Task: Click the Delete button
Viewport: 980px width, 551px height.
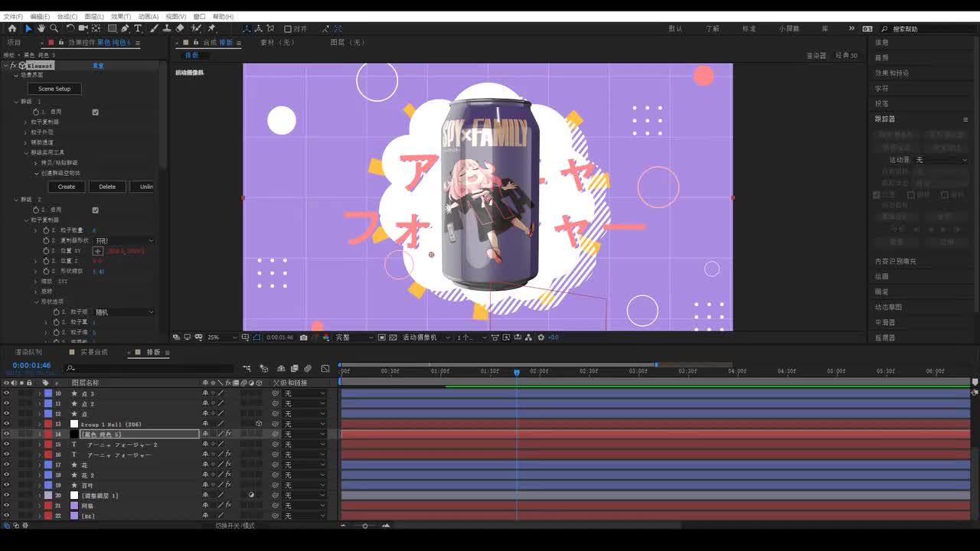Action: click(x=107, y=187)
